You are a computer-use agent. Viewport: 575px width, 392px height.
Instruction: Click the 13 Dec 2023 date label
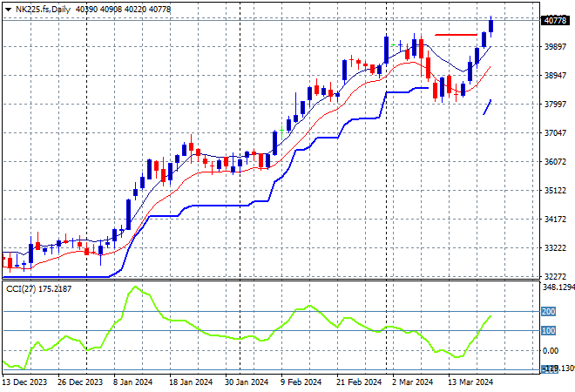pyautogui.click(x=24, y=382)
